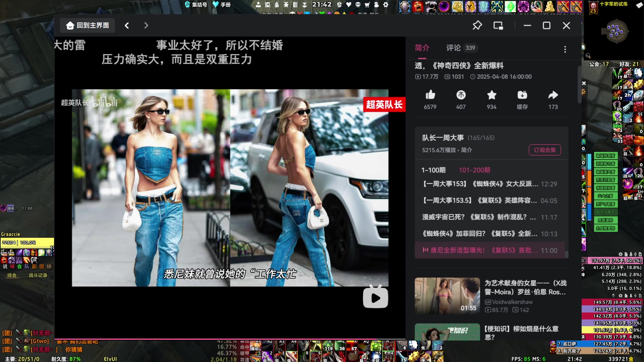The image size is (644, 362).
Task: Click the ElvUI label at screen bottom
Action: coord(110,359)
